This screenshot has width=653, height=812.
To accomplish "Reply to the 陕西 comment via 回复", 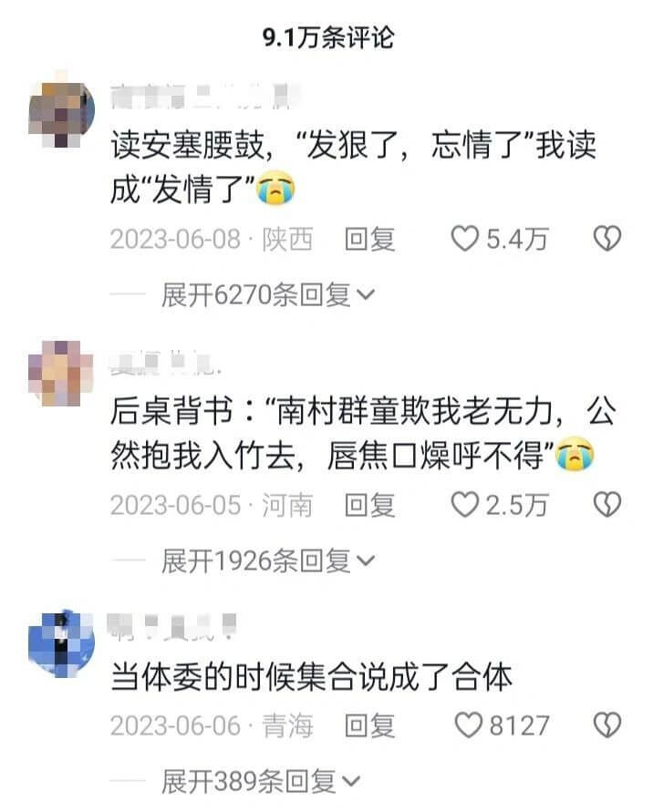I will click(370, 240).
